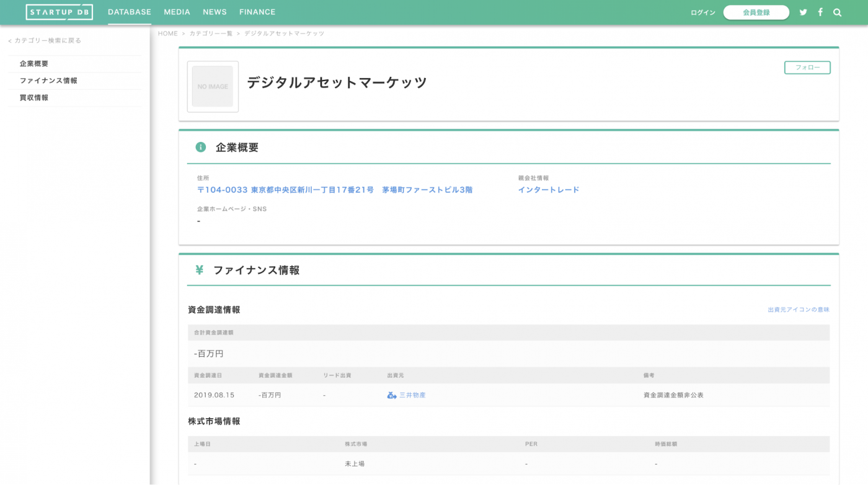868x485 pixels.
Task: Select the NEWS navigation item
Action: 215,12
